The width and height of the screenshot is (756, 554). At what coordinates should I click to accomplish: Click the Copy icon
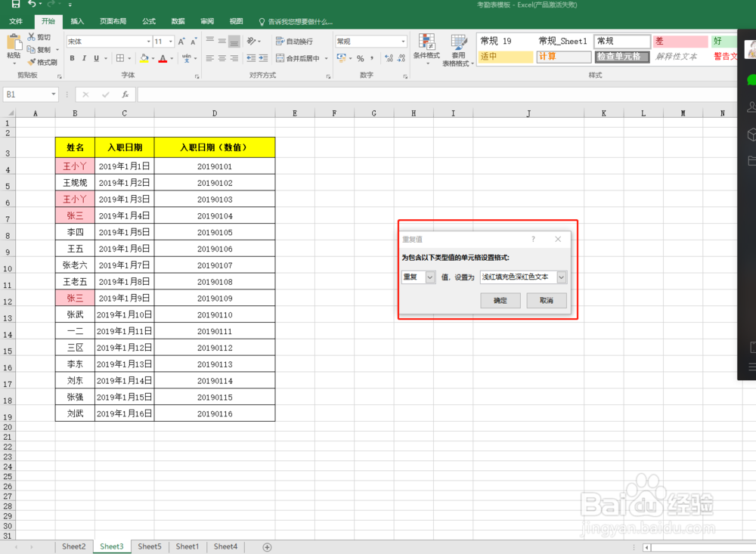tap(31, 50)
